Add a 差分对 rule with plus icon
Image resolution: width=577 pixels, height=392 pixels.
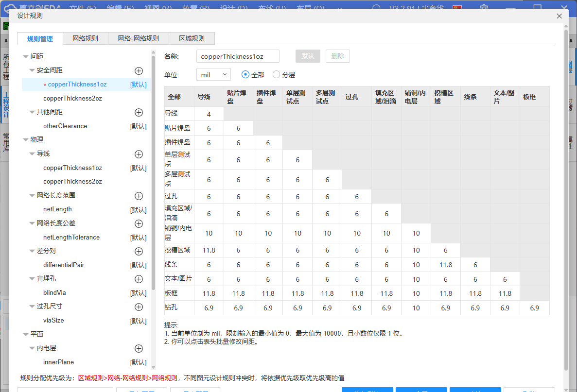(139, 251)
